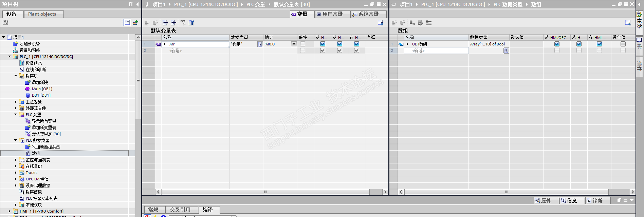Click insert row icon in 数组 editor toolbar

point(394,23)
